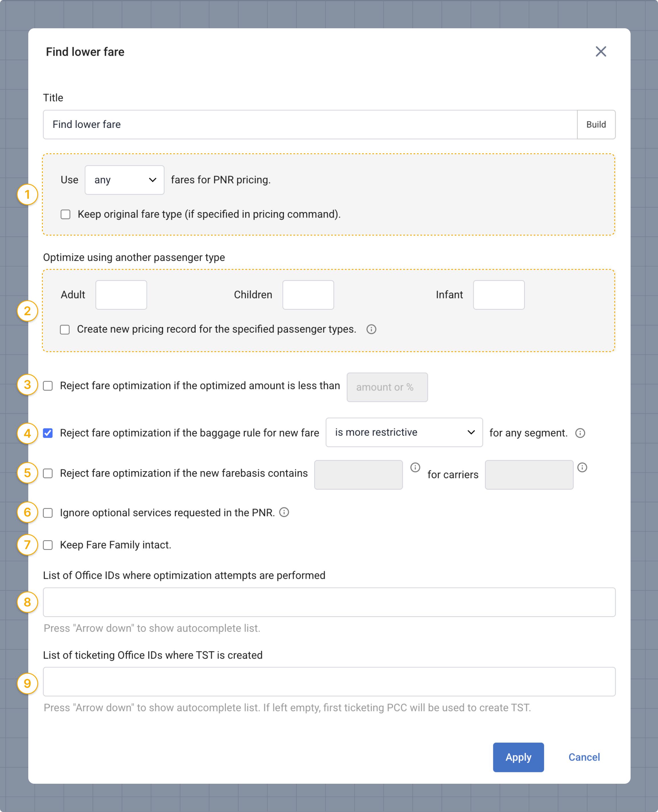The width and height of the screenshot is (658, 812).
Task: Click the numbered marker 1 badge
Action: click(27, 194)
